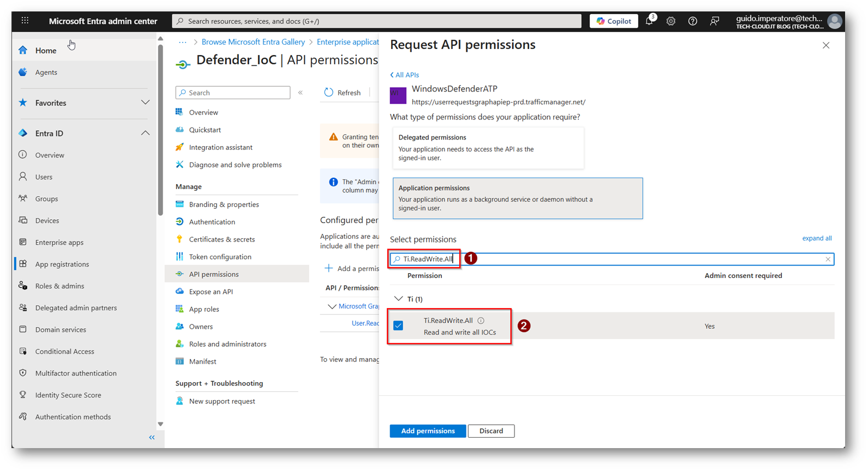This screenshot has height=471, width=868.
Task: Open the settings gear icon
Action: coord(671,21)
